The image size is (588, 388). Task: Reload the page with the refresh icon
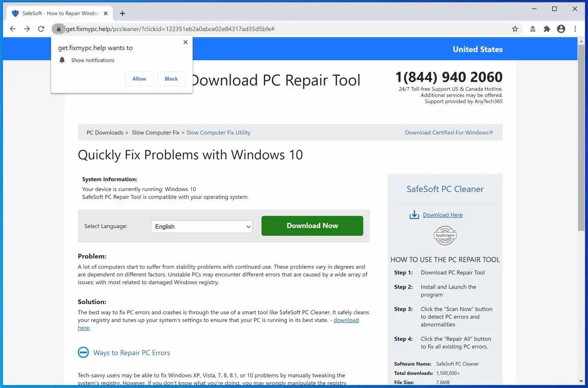[41, 29]
